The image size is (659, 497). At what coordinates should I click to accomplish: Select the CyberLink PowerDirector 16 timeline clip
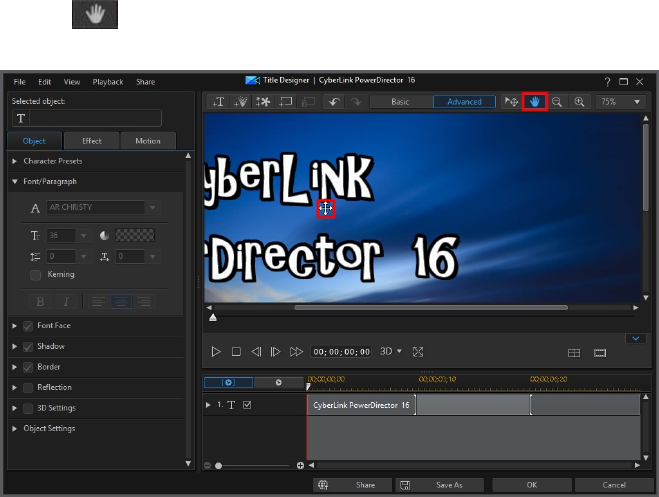point(361,405)
